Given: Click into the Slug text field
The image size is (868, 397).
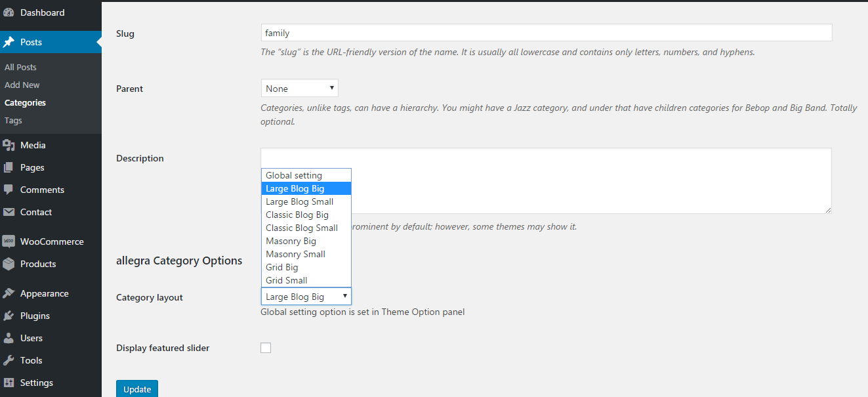Looking at the screenshot, I should 546,33.
